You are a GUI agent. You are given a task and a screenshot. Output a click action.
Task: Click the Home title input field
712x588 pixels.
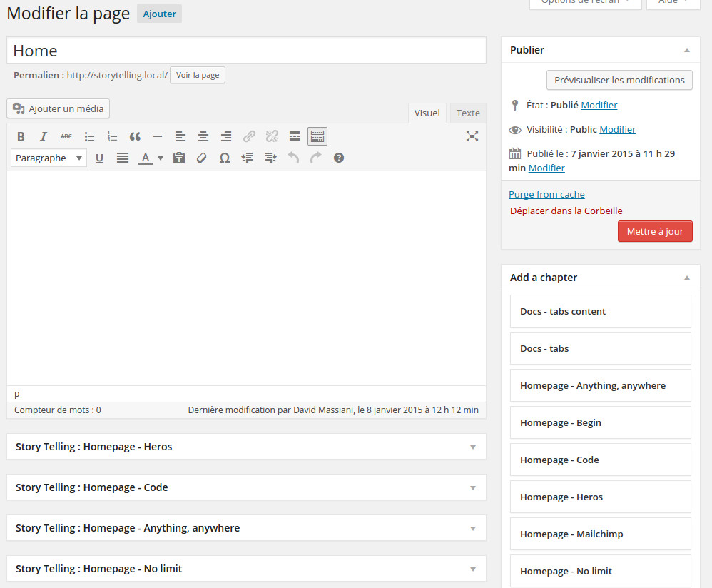246,51
